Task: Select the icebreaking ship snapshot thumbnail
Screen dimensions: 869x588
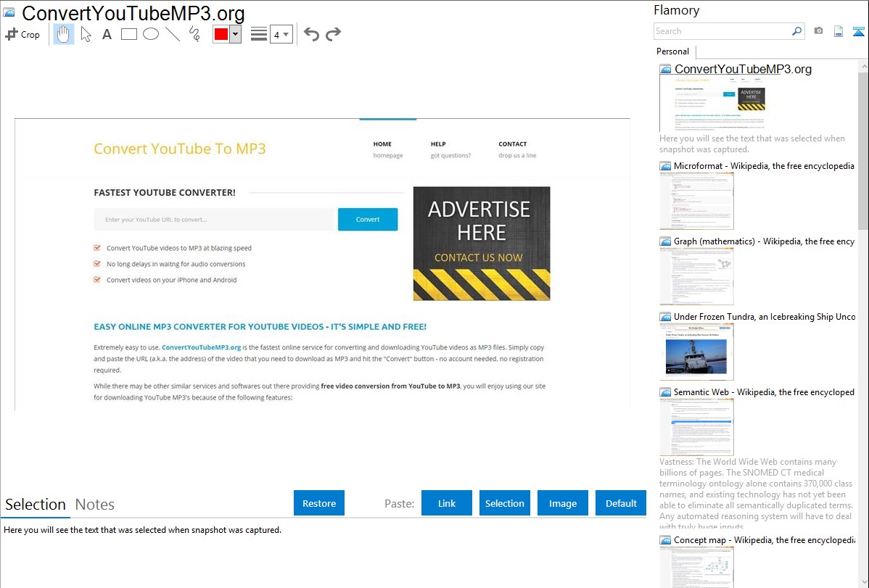Action: click(696, 352)
